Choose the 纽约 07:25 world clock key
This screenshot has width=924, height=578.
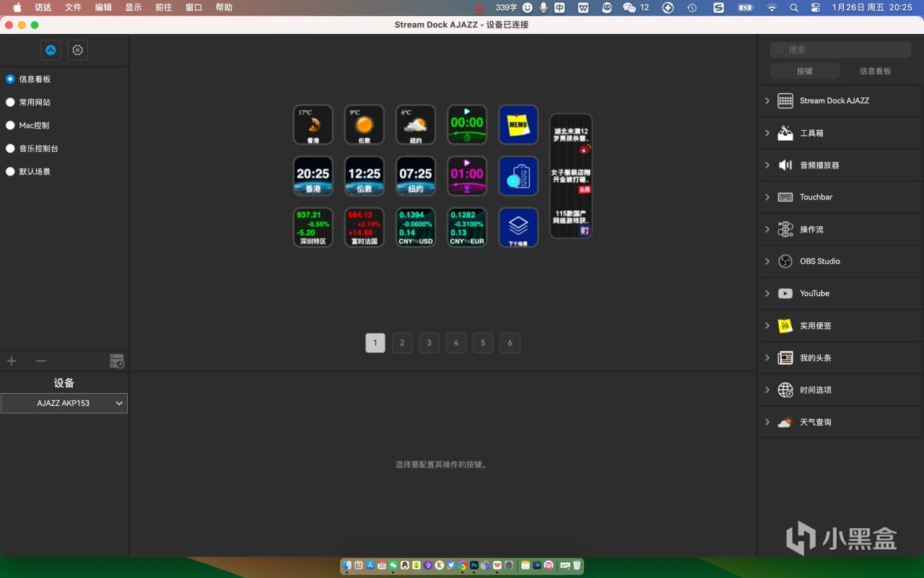416,176
